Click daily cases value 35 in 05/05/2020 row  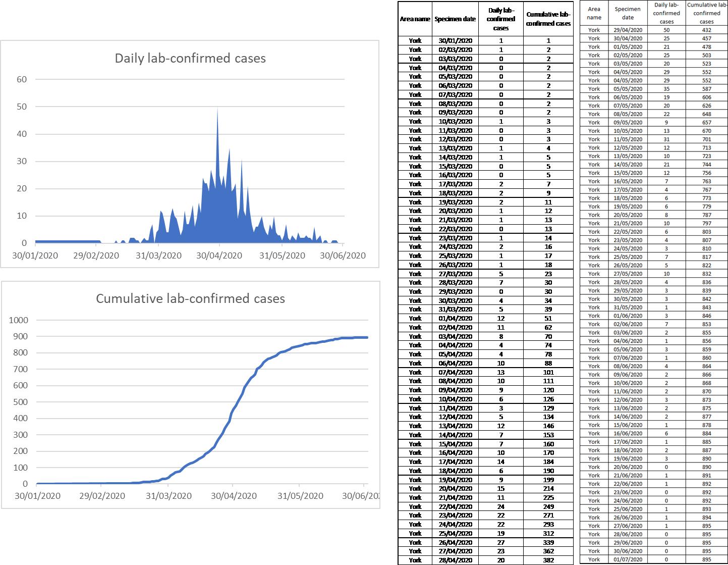point(666,89)
